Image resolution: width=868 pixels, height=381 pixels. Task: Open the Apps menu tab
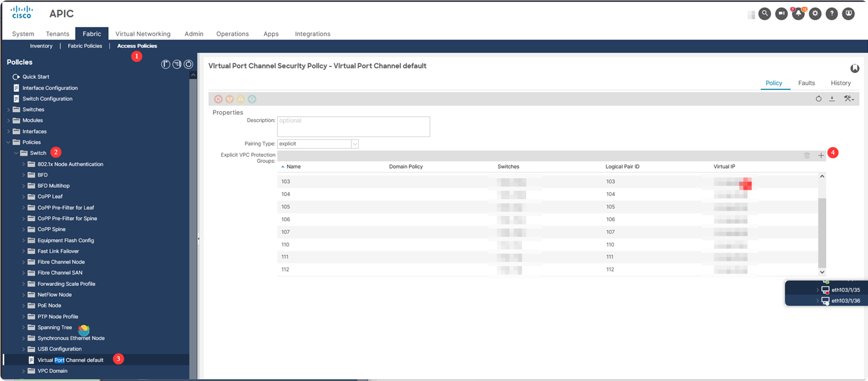tap(271, 34)
